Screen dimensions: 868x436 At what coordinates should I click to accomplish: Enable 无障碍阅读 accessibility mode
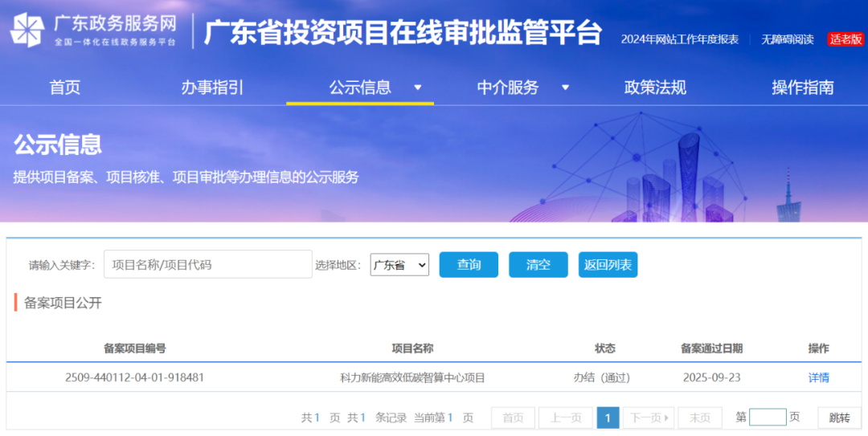(788, 39)
